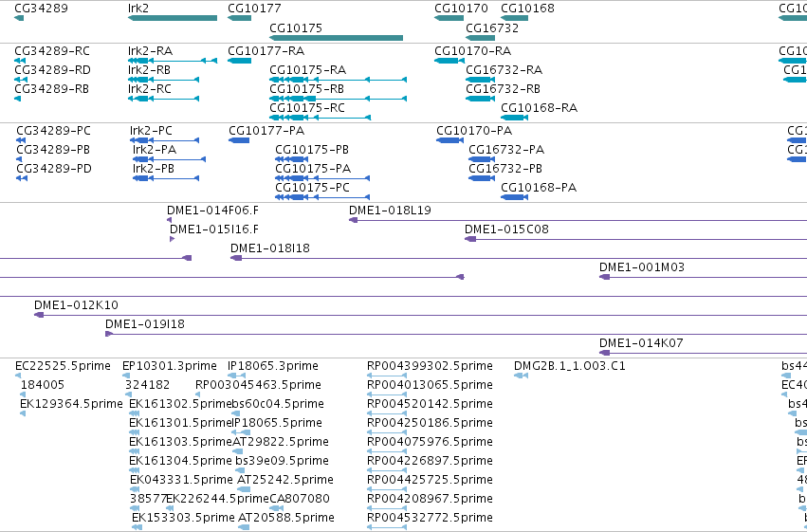Viewport: 807px width, 532px height.
Task: Select the Irk2 gene bar
Action: pos(173,18)
